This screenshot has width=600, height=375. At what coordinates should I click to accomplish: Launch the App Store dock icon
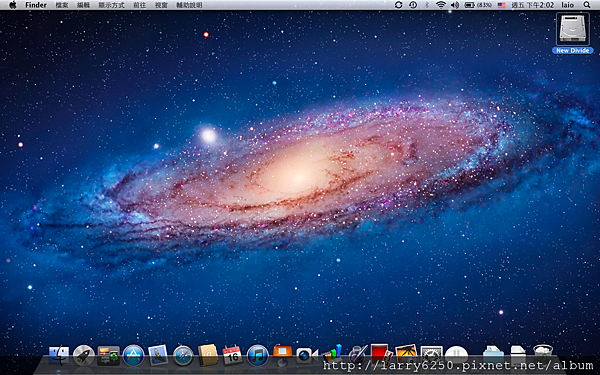(x=134, y=355)
